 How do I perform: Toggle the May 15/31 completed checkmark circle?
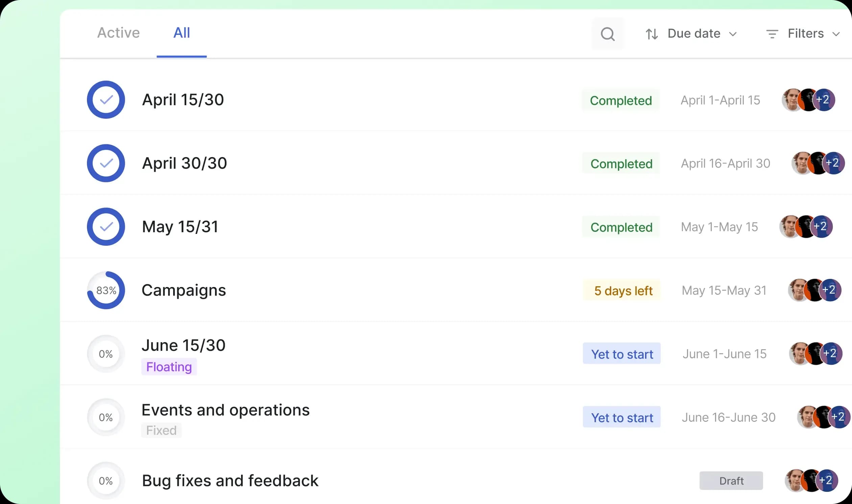click(x=106, y=226)
